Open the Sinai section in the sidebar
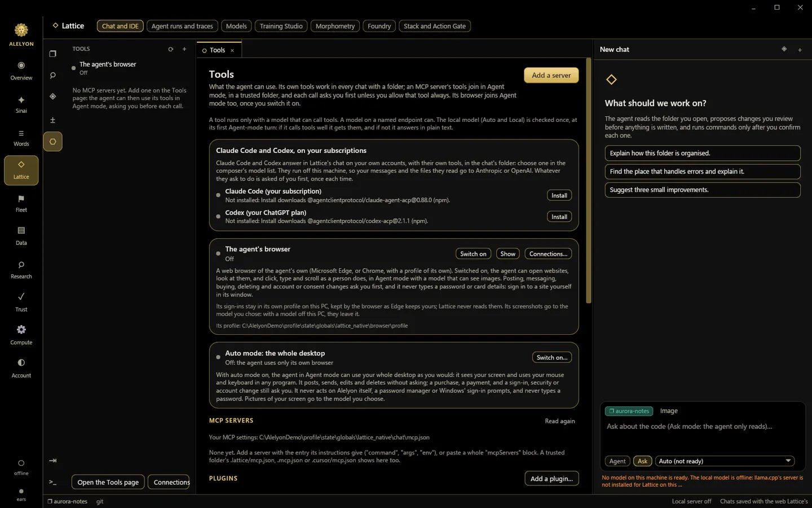Screen dimensions: 812x508 click(21, 104)
